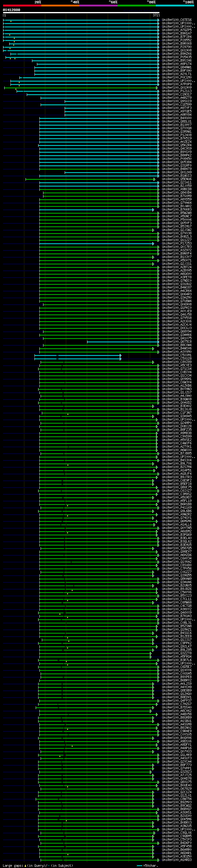Select the UniRef100_Q9SUI9 label
This screenshot has height=868, width=197.
pyautogui.click(x=177, y=101)
